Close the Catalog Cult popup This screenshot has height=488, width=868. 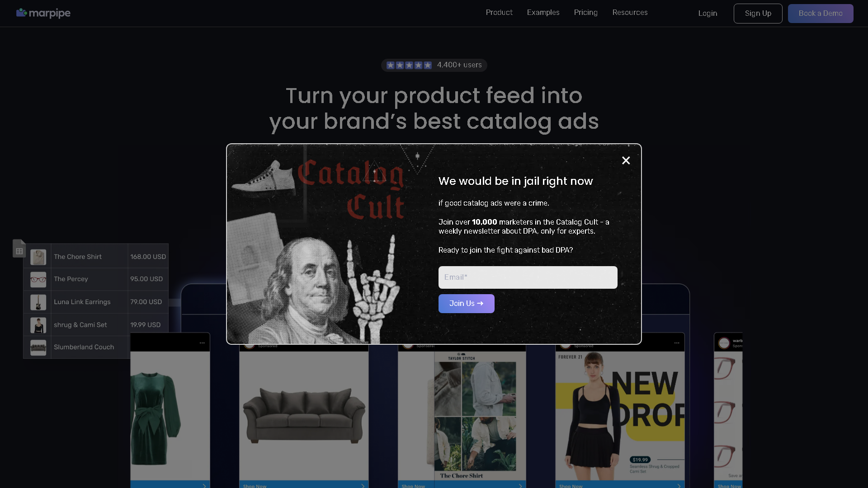click(626, 160)
